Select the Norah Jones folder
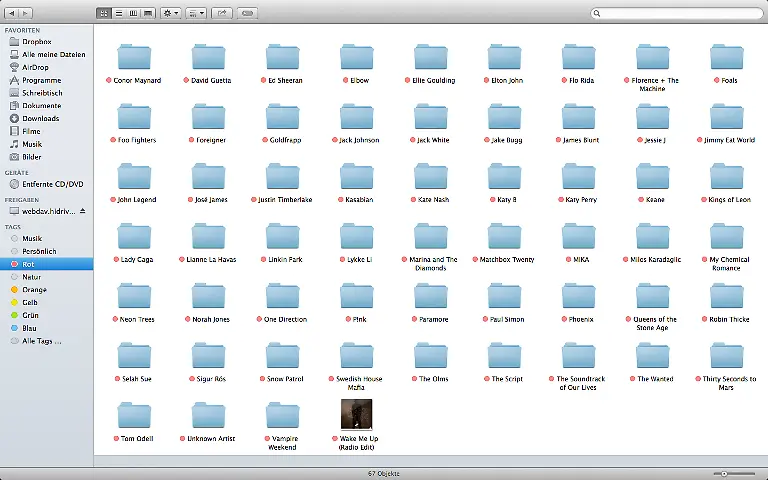768x480 pixels. [x=208, y=296]
